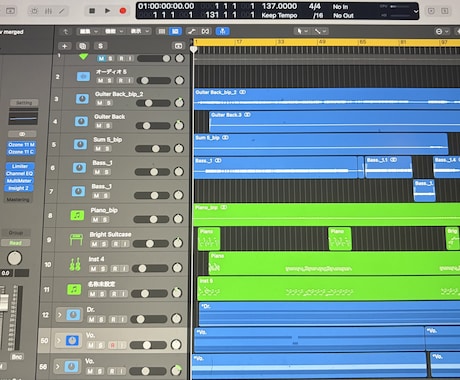Open the MultiMeter plugin slot
Screen dimensions: 460x380
coord(19,181)
